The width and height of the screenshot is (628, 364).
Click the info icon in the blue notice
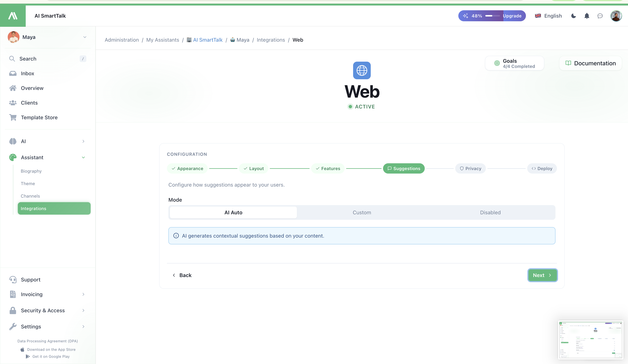coord(176,236)
